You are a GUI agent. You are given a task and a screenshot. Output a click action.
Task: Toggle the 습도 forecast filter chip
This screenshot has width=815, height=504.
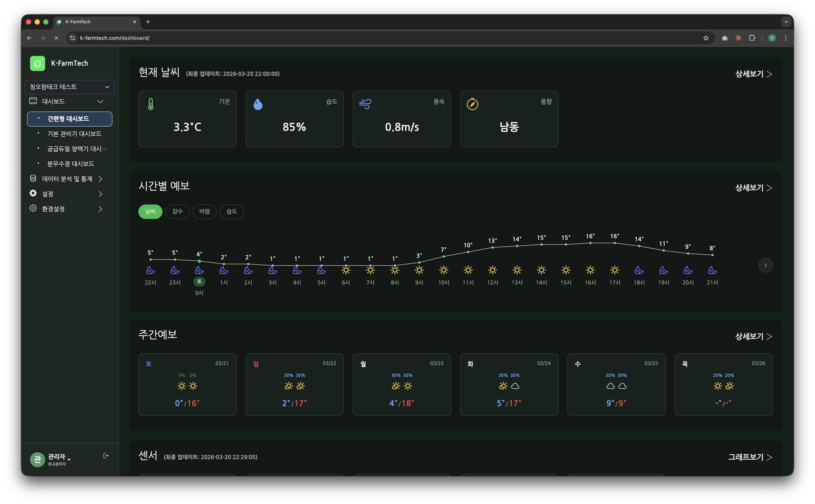pyautogui.click(x=232, y=211)
